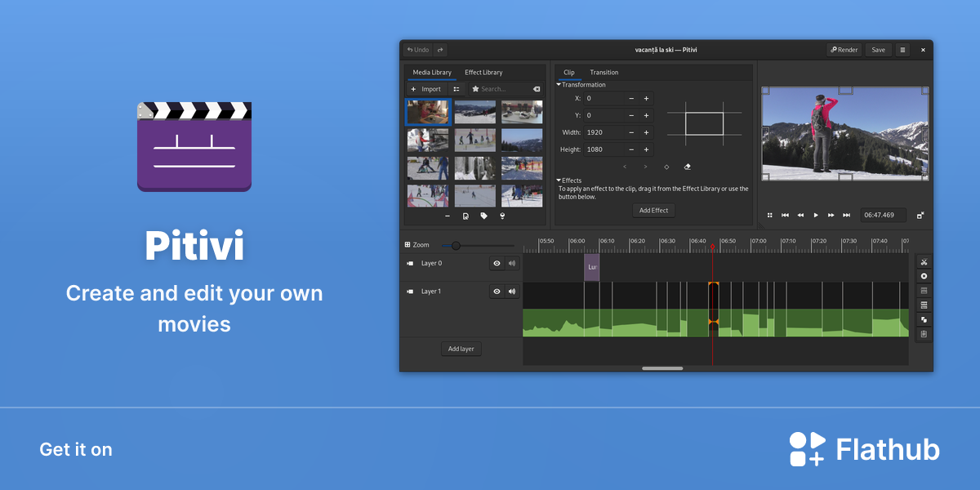
Task: Click the Add Effect button
Action: click(653, 211)
